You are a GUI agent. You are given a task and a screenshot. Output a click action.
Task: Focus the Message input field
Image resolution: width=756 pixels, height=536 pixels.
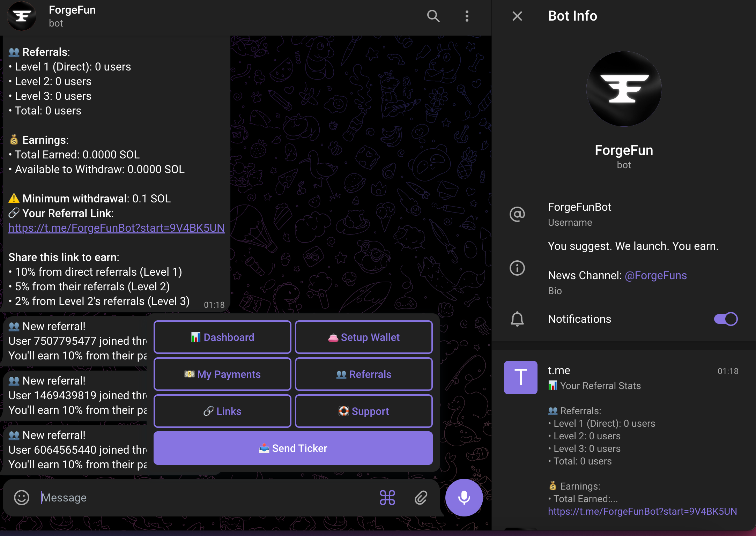(x=206, y=498)
